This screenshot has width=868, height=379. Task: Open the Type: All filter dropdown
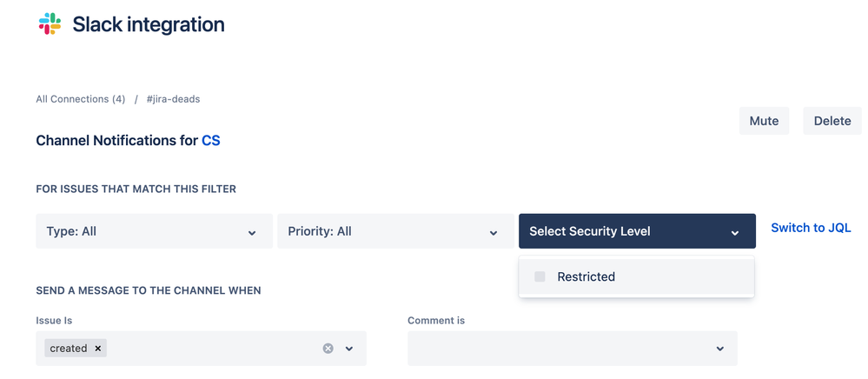tap(155, 231)
